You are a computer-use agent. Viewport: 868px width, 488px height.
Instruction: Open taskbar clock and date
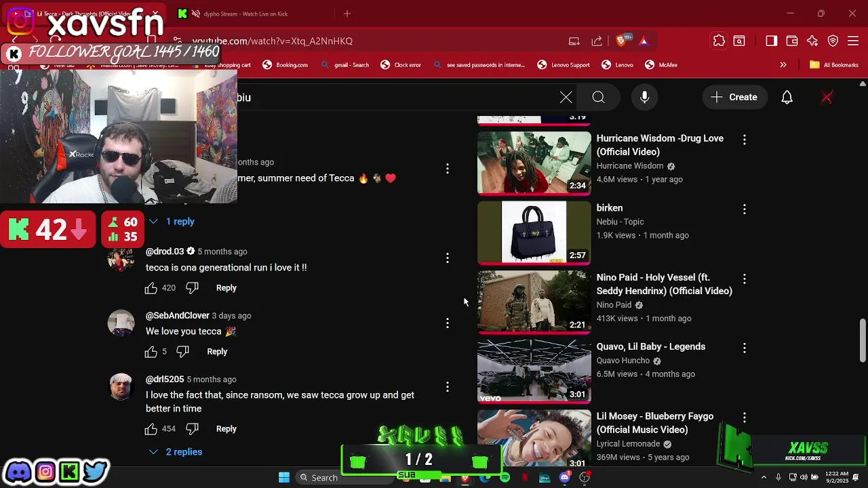click(837, 477)
